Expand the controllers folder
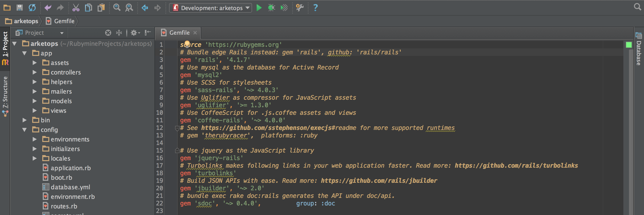Image resolution: width=644 pixels, height=215 pixels. [x=35, y=73]
